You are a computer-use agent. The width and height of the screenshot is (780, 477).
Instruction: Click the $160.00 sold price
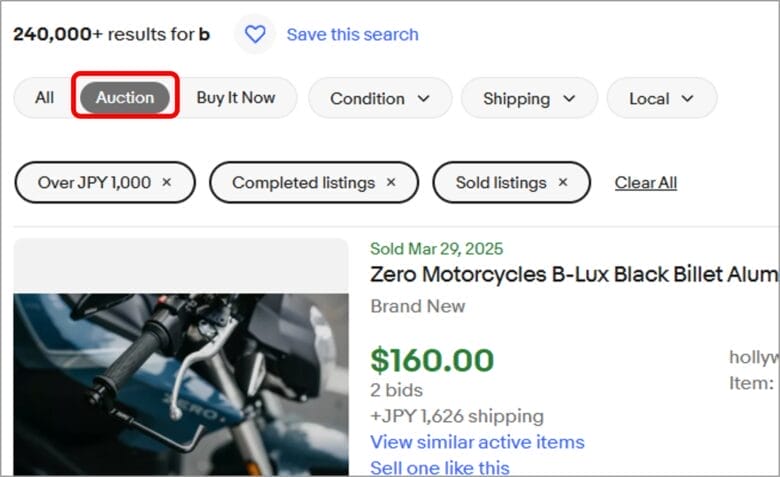tap(432, 360)
